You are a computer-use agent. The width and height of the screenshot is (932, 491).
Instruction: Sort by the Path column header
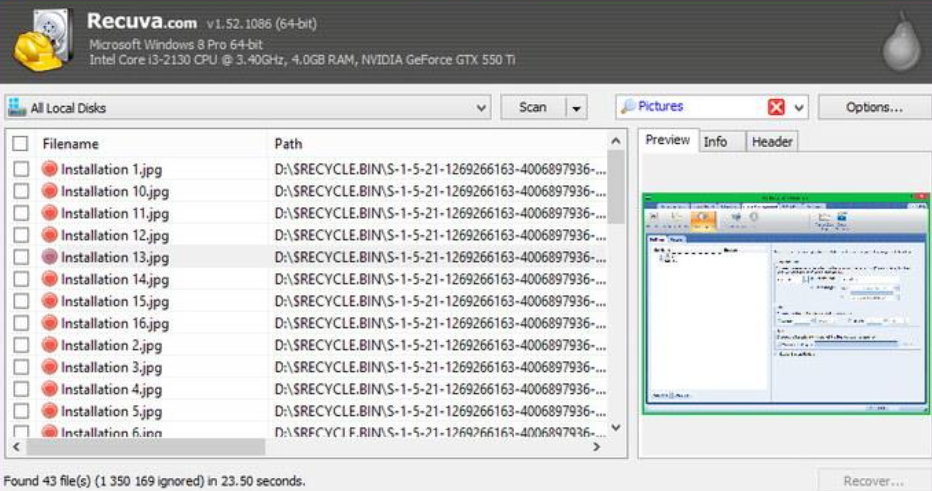point(288,144)
